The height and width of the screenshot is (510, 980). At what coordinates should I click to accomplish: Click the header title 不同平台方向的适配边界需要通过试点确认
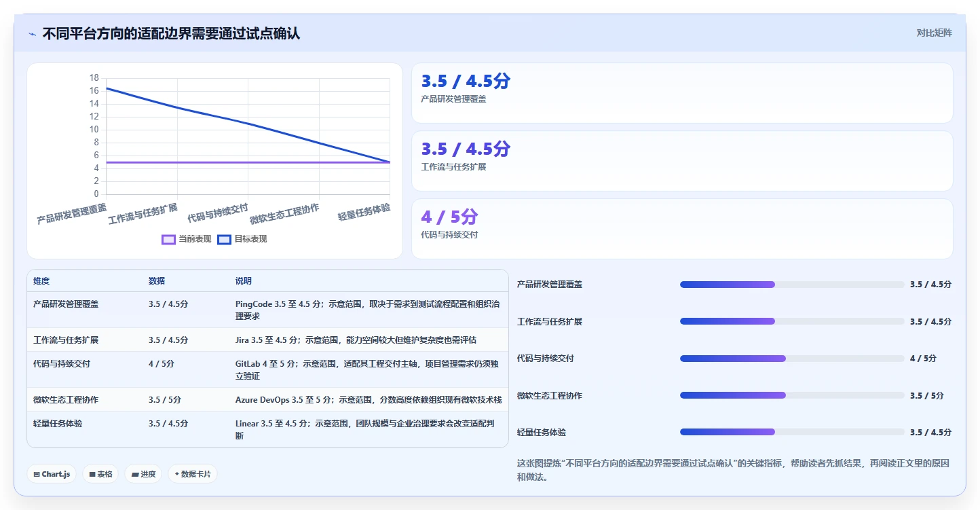(171, 33)
